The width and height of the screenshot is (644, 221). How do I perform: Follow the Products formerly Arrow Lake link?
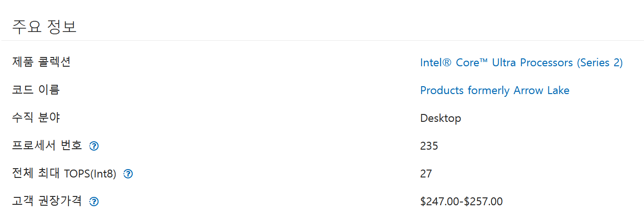tap(495, 90)
